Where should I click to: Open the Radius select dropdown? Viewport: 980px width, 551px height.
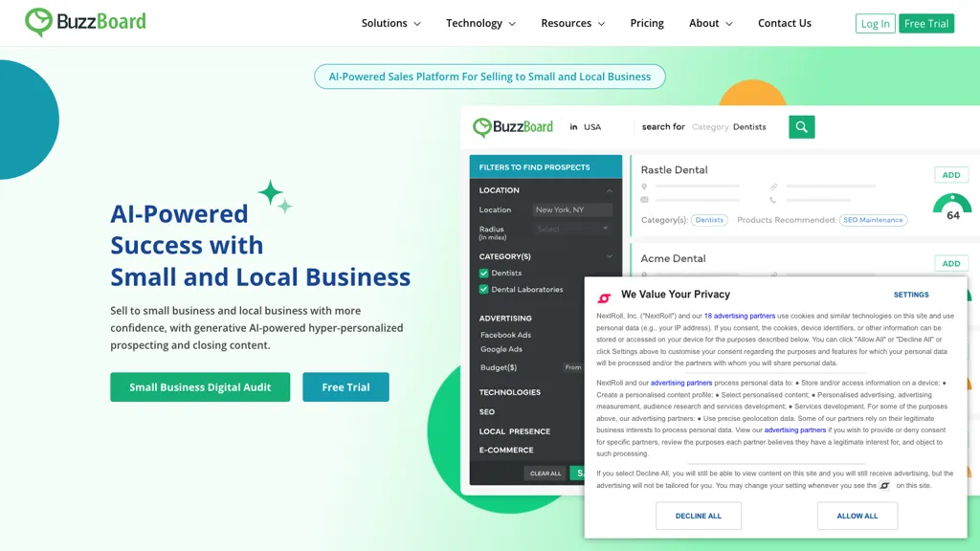tap(572, 229)
